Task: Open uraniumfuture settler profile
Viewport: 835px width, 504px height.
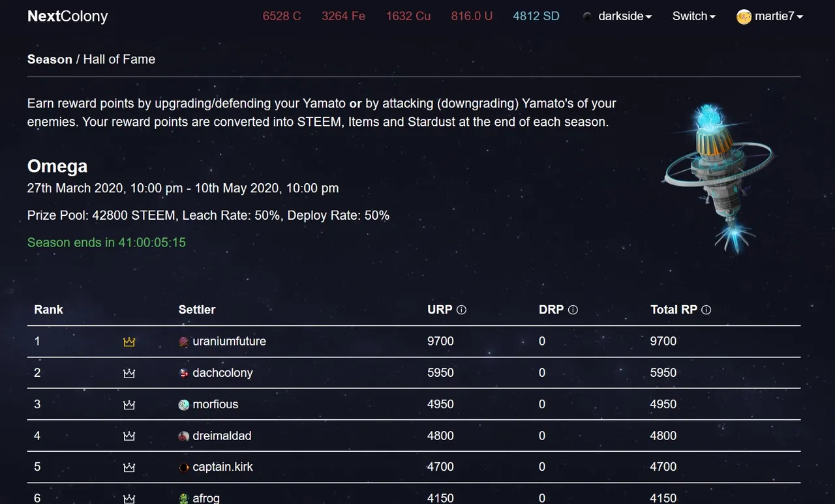Action: pyautogui.click(x=229, y=341)
